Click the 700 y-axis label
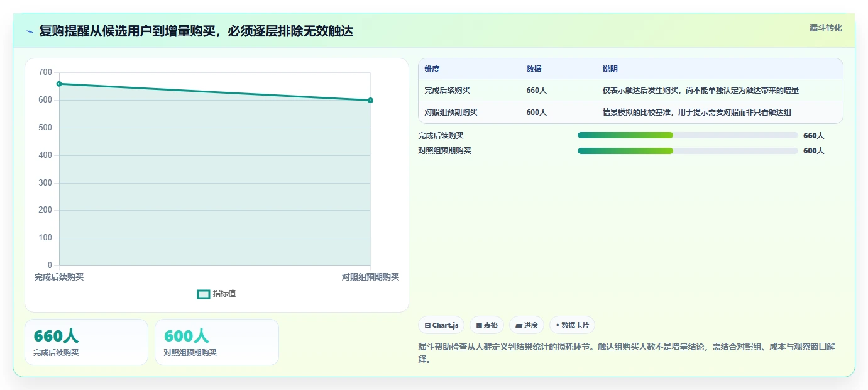868x390 pixels. 45,72
